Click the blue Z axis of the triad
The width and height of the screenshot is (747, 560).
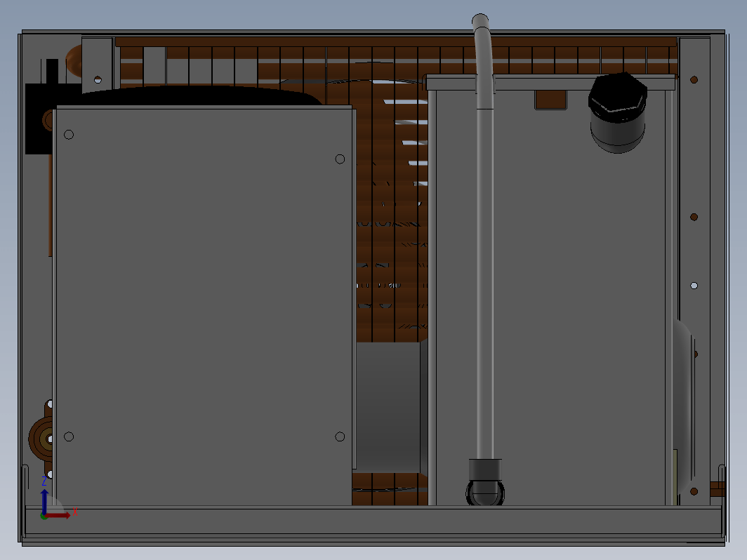tap(44, 502)
